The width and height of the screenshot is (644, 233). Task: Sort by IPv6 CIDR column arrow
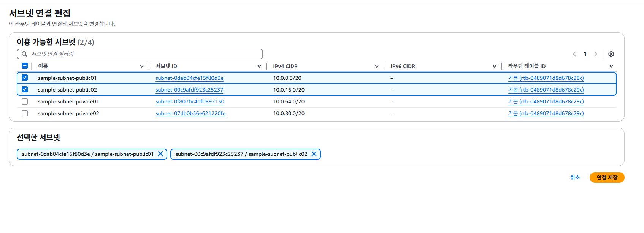click(x=495, y=66)
